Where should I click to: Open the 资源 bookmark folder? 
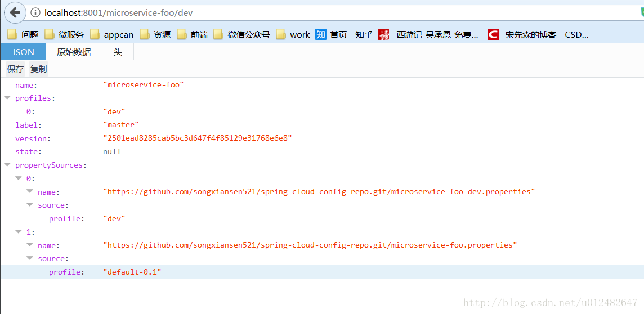pos(155,34)
